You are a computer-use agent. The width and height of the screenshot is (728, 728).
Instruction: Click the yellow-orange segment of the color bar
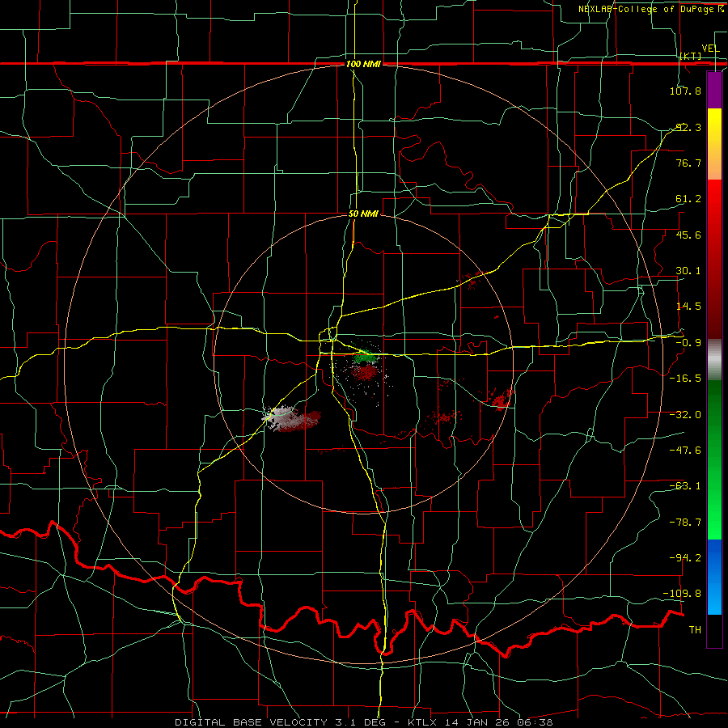[714, 144]
